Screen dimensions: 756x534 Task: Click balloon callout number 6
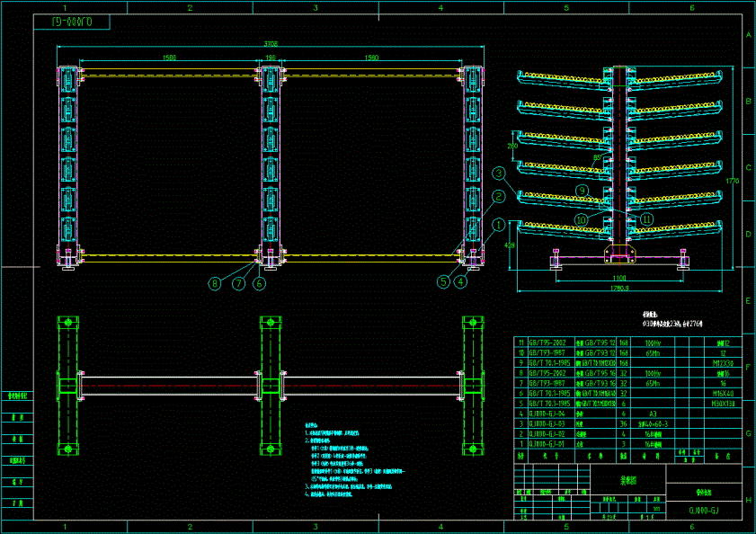(x=259, y=284)
